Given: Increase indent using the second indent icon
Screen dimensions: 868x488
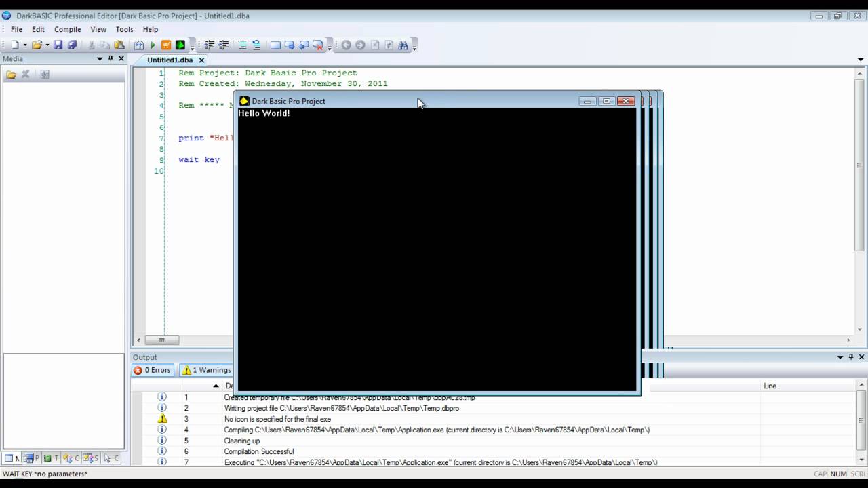Looking at the screenshot, I should point(223,45).
